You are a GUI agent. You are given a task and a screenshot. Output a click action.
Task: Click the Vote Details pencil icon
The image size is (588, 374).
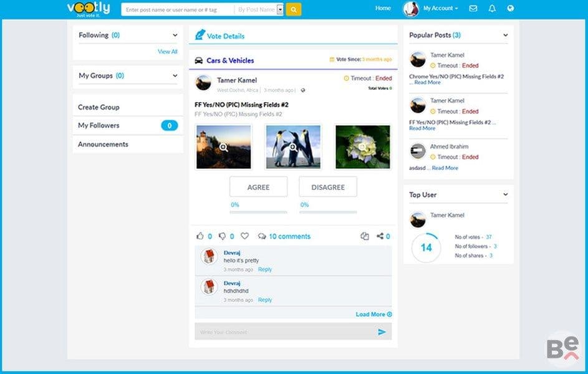(x=200, y=35)
